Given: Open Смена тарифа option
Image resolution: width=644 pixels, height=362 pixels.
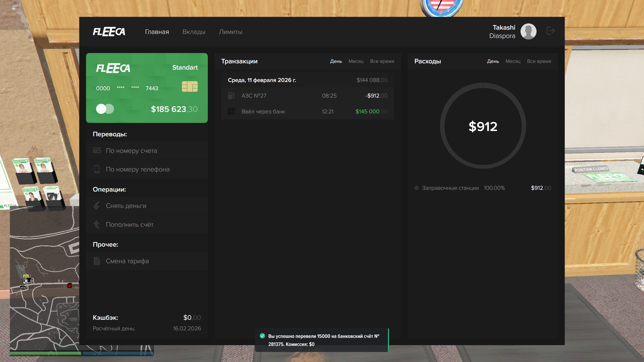Looking at the screenshot, I should [127, 261].
